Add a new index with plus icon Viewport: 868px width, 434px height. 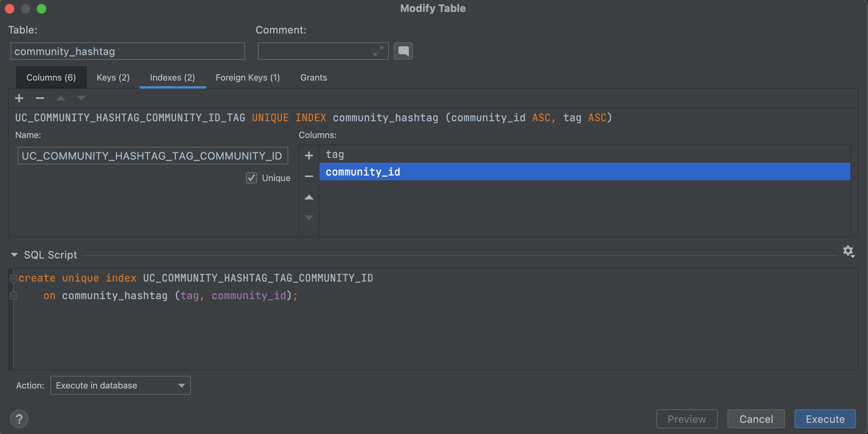point(19,98)
